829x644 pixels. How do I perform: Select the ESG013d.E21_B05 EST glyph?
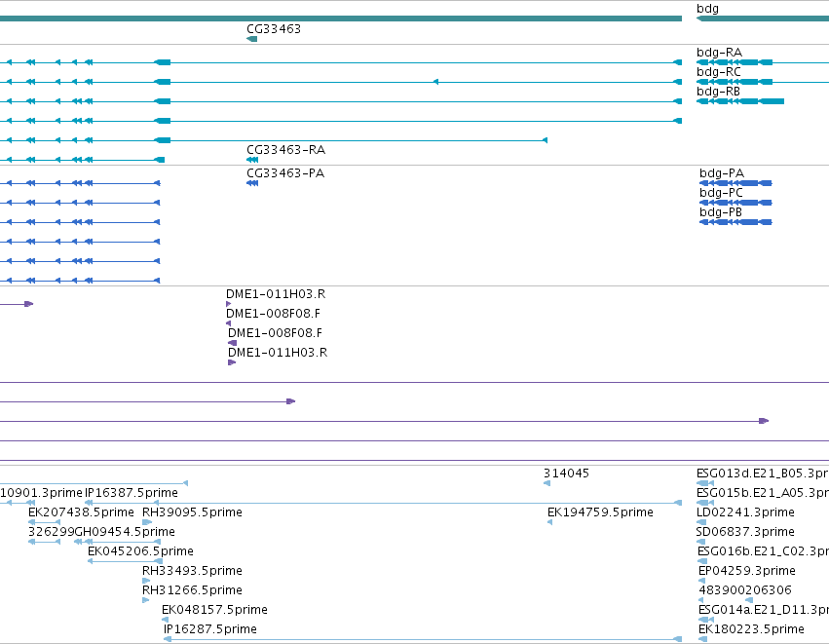pyautogui.click(x=705, y=483)
